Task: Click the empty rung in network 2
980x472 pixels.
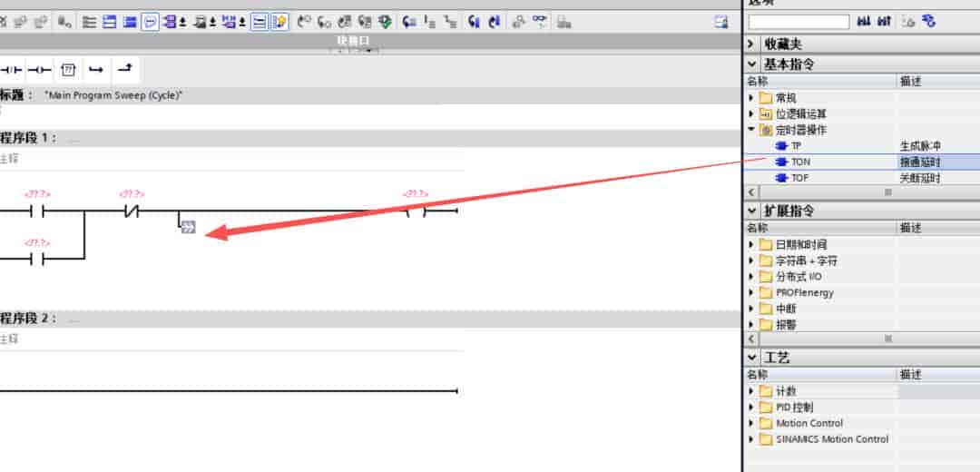Action: click(228, 391)
